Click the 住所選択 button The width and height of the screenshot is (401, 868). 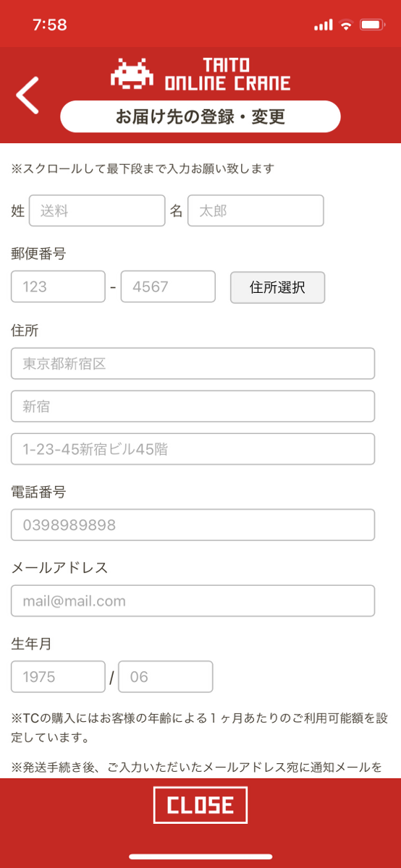[277, 287]
